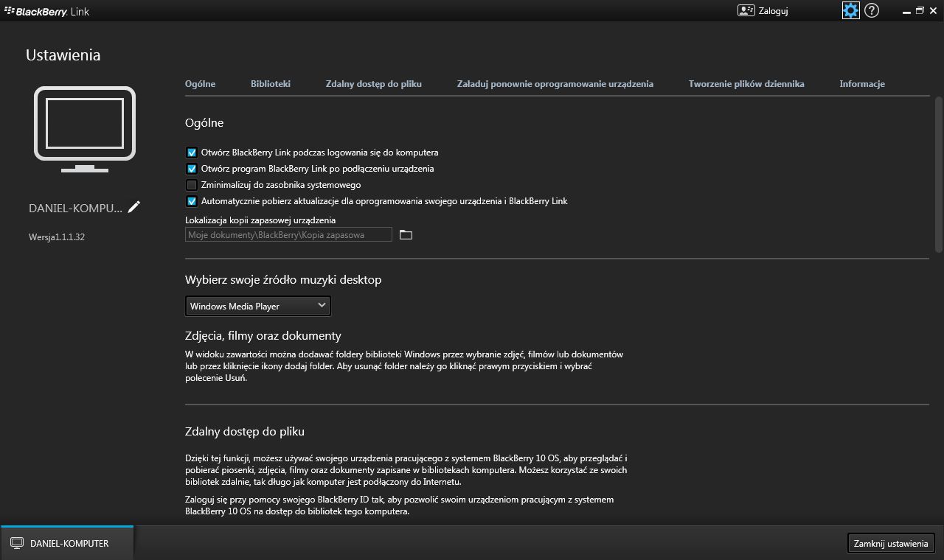This screenshot has height=560, width=944.
Task: Open help question mark icon
Action: click(x=872, y=10)
